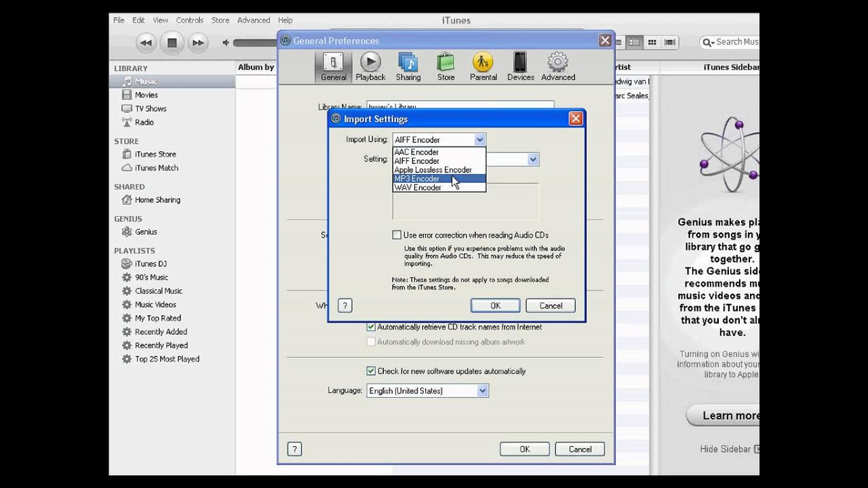Open the Sharing preferences tab

[x=408, y=66]
